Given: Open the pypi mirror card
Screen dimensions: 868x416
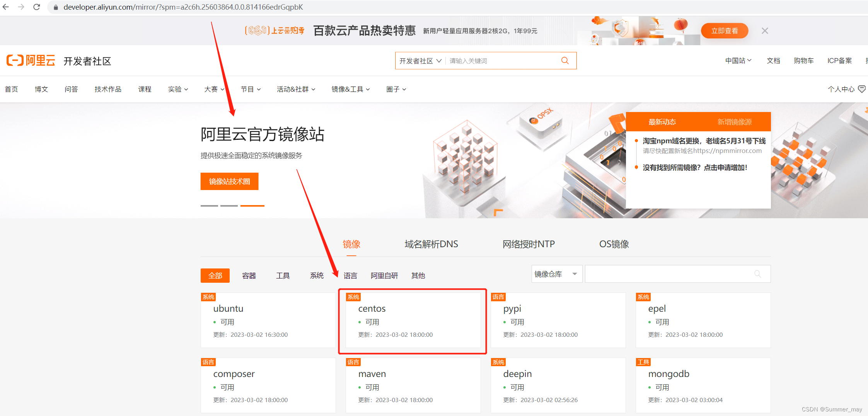Looking at the screenshot, I should point(558,320).
